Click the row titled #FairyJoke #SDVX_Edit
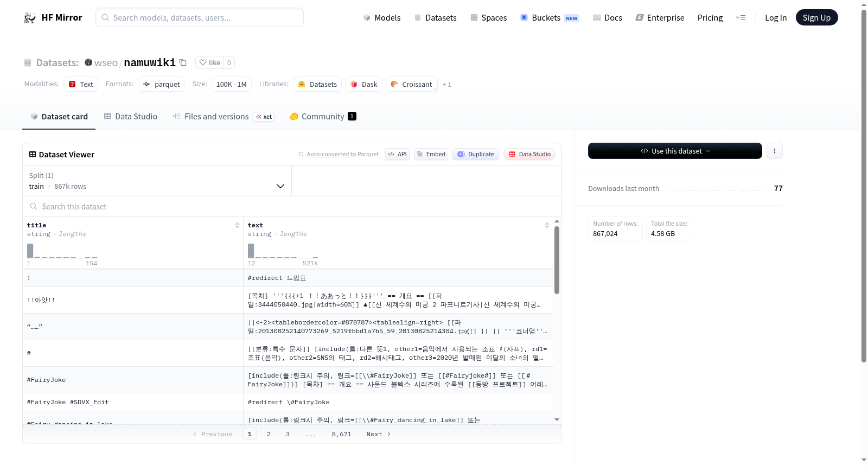Viewport: 868px width, 465px height. point(288,402)
